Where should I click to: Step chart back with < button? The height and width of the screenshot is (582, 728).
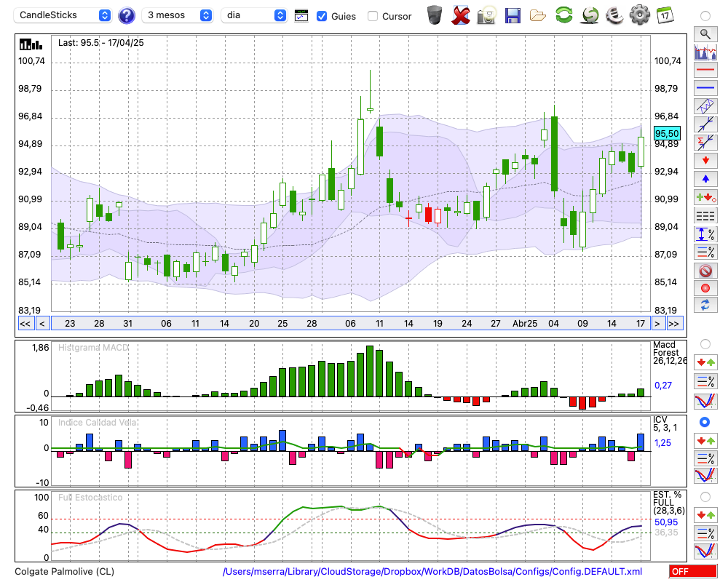pos(42,324)
